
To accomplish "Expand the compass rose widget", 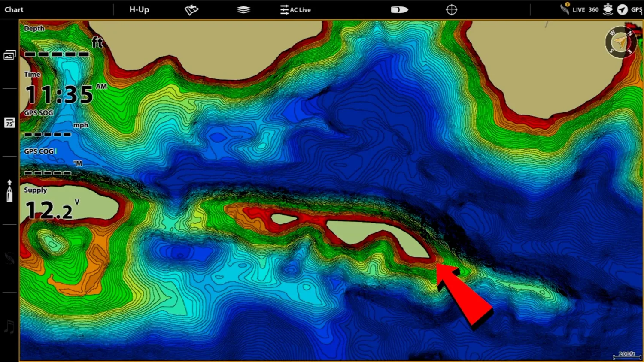I will pyautogui.click(x=620, y=42).
